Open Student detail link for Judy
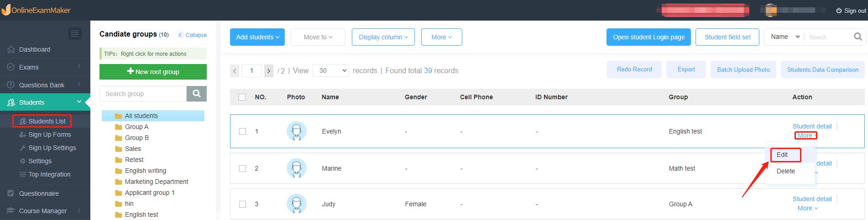Image resolution: width=868 pixels, height=220 pixels. click(812, 199)
